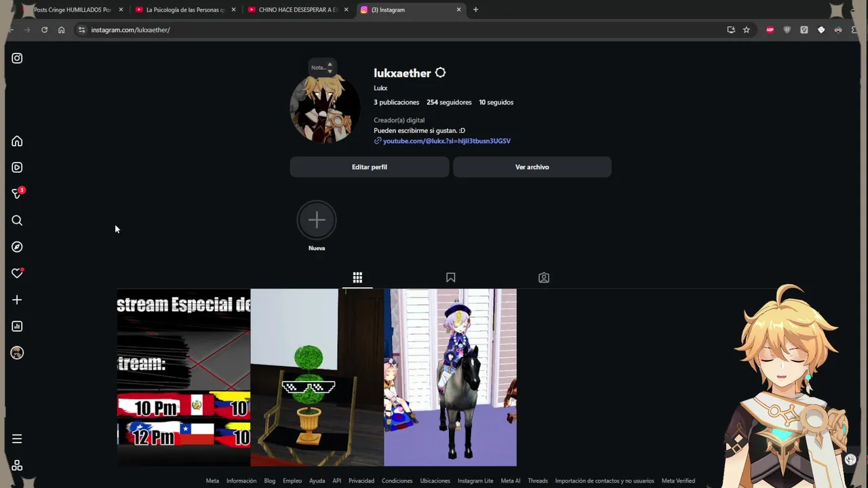This screenshot has height=488, width=868.
Task: Switch to the posts grid tab
Action: [357, 277]
